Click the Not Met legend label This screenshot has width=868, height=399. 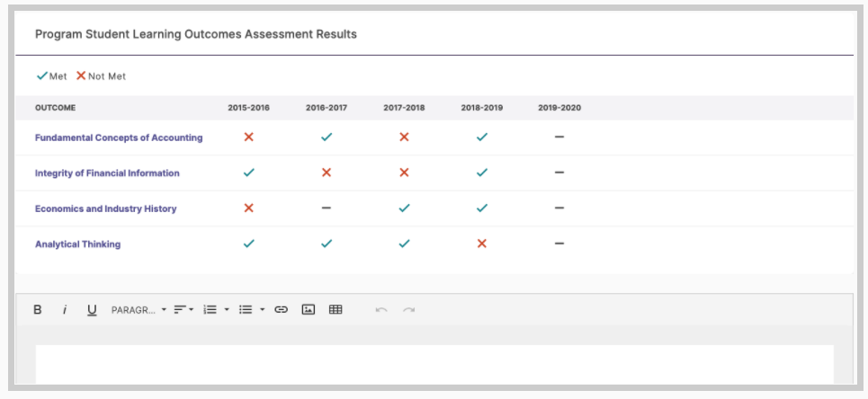[x=107, y=76]
